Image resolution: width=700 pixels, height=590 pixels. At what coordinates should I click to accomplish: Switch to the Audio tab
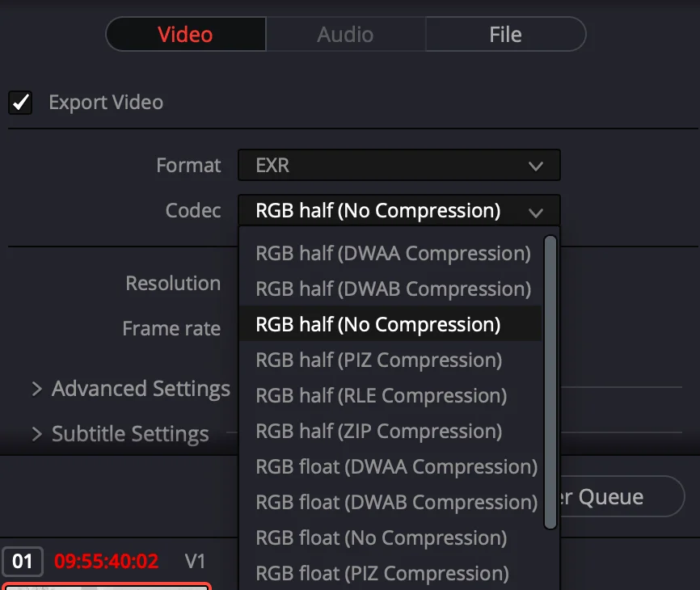(x=345, y=35)
